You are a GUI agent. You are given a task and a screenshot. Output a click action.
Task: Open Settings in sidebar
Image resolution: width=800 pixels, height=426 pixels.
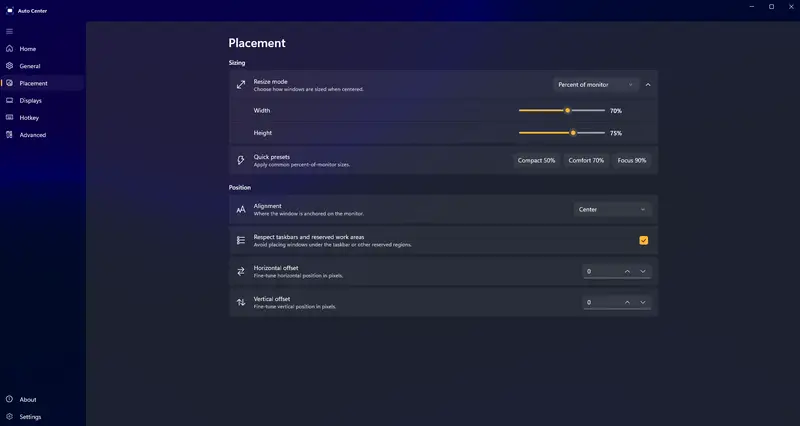click(43, 417)
